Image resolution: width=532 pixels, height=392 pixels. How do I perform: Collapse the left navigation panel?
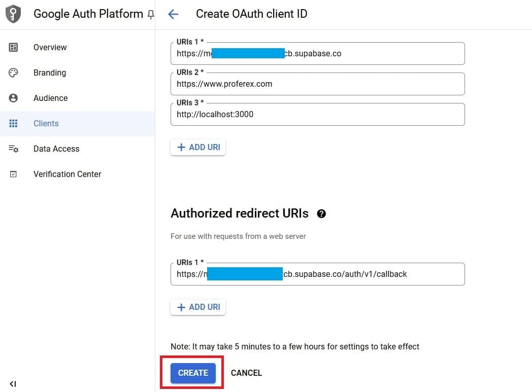point(12,384)
